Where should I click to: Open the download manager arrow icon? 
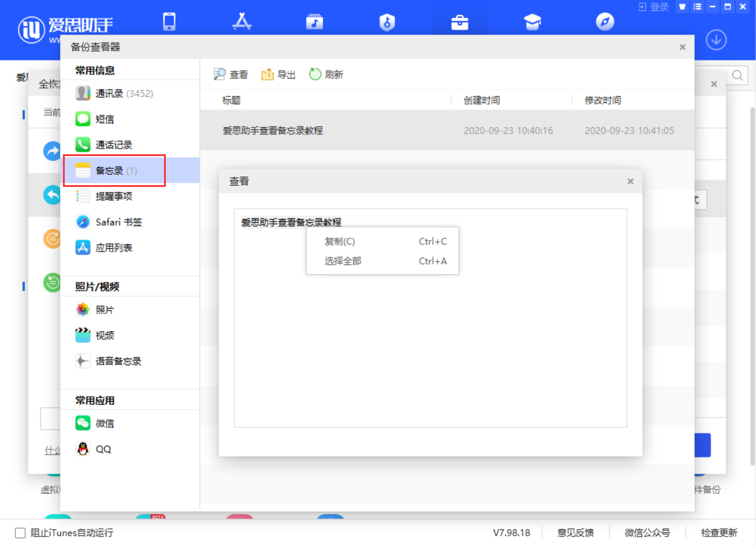pyautogui.click(x=717, y=40)
